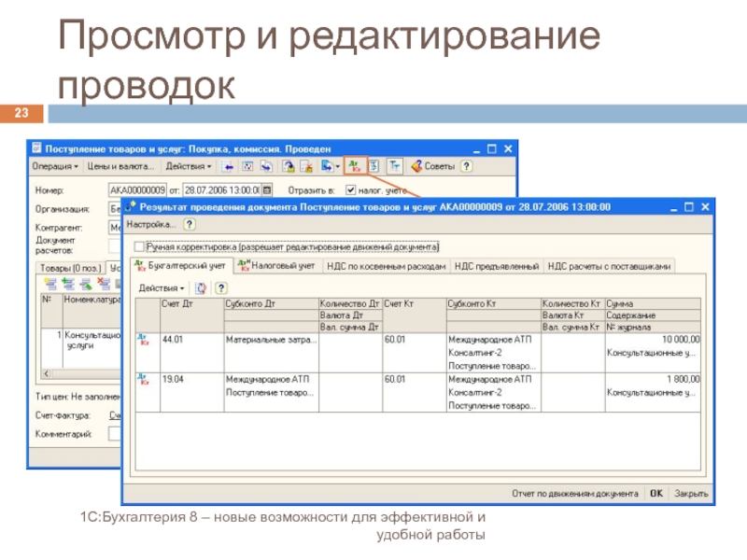
Task: Open НДС расчеты с поставщиками tab
Action: click(609, 266)
